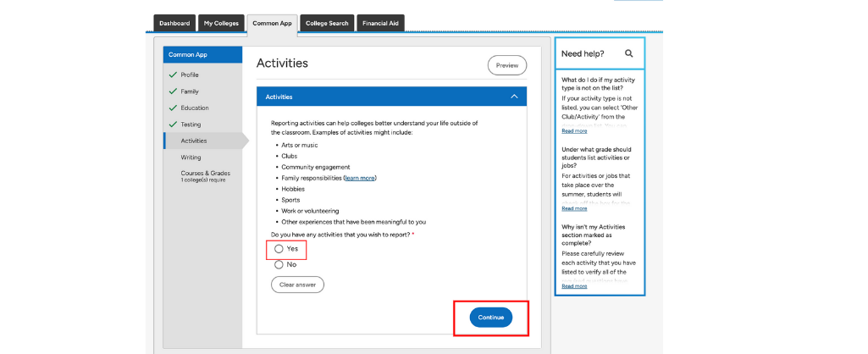Image resolution: width=868 pixels, height=354 pixels.
Task: Click the 'Sports' list item
Action: [x=290, y=200]
